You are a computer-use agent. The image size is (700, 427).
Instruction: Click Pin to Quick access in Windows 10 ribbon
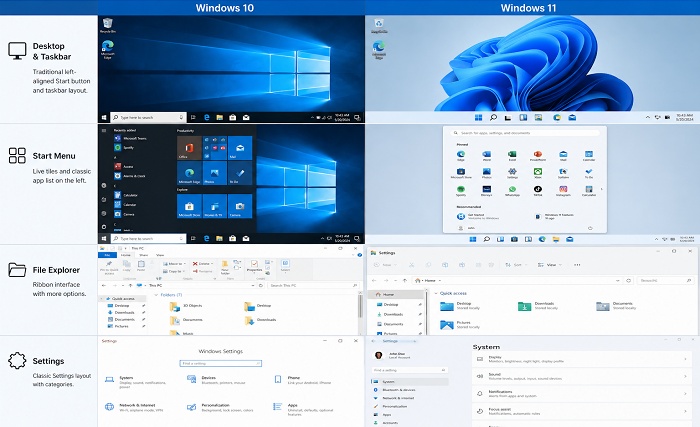click(109, 267)
